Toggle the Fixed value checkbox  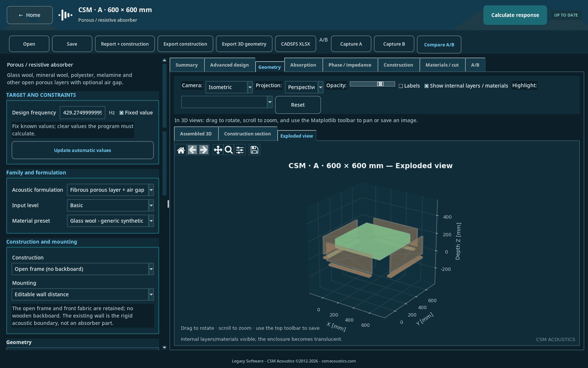point(122,113)
